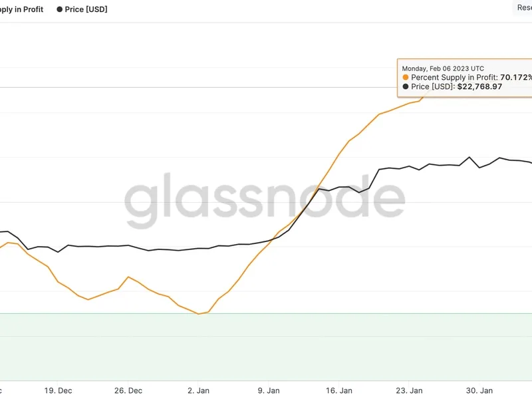Click the green shaded zone at bottom
Image resolution: width=532 pixels, height=399 pixels.
coord(266,346)
